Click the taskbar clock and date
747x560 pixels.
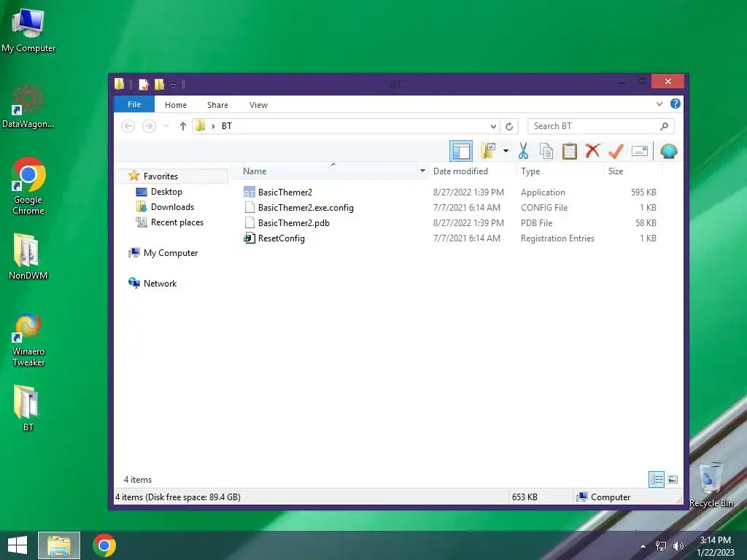(x=716, y=546)
